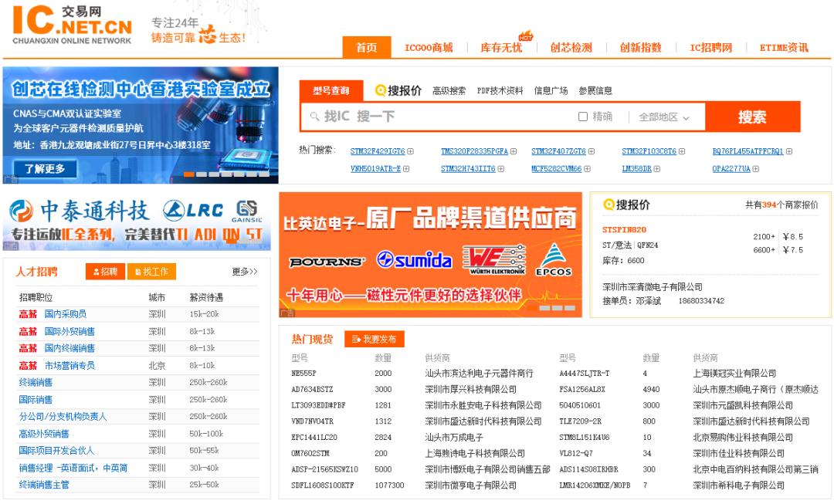Expand plus icon next to STM32F103C8T6
The width and height of the screenshot is (834, 504).
[x=682, y=151]
